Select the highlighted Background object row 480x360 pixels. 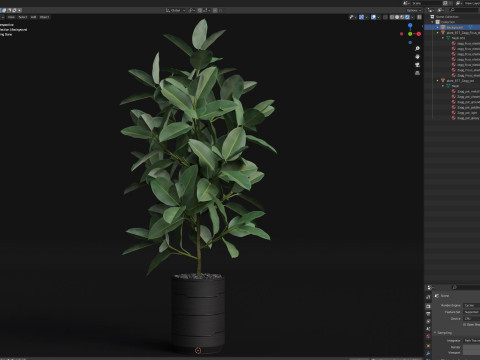pyautogui.click(x=452, y=27)
